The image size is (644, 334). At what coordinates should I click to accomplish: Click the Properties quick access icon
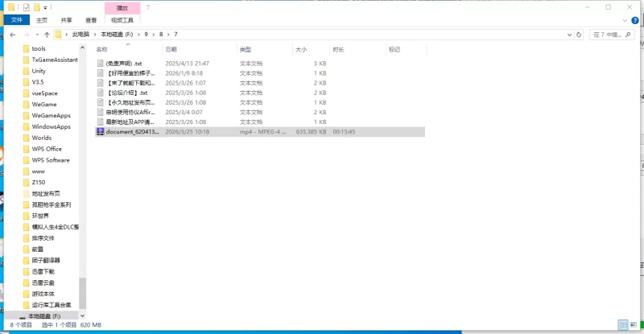pyautogui.click(x=27, y=7)
